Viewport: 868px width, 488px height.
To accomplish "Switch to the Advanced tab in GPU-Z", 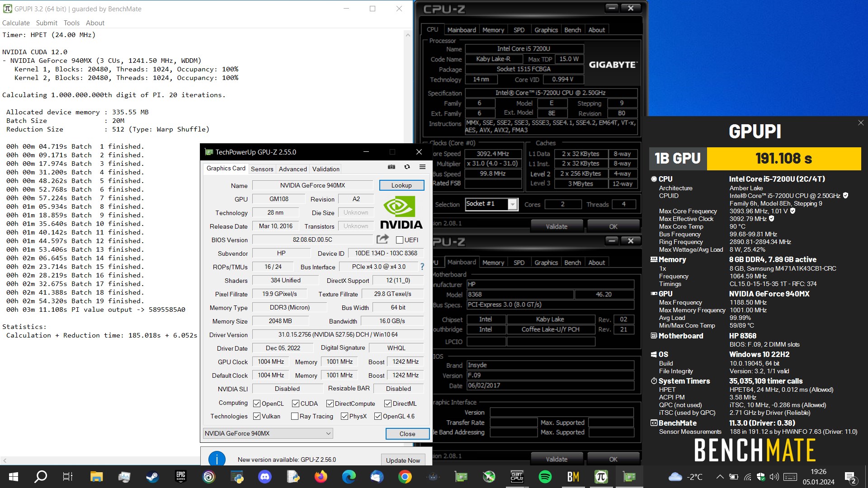I will click(292, 169).
